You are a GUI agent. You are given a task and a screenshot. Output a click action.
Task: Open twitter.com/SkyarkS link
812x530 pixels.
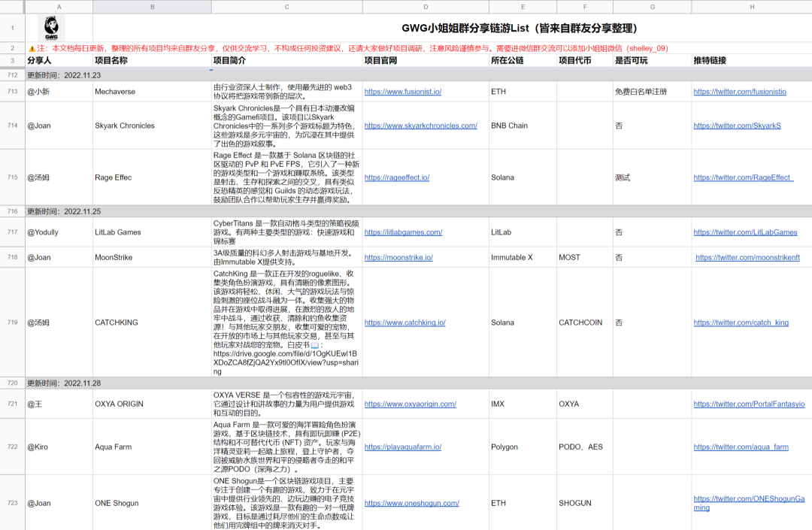[737, 126]
